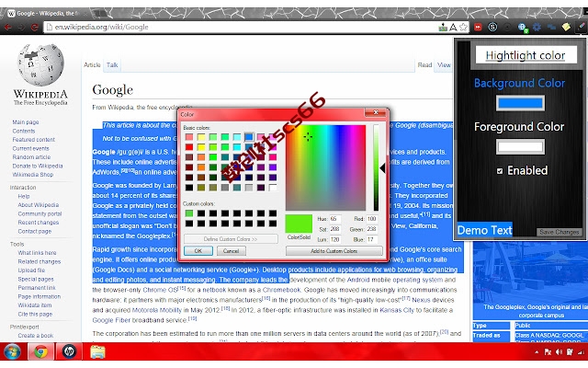Image resolution: width=588 pixels, height=368 pixels.
Task: Click the Action Center flag tray icon
Action: pos(548,351)
